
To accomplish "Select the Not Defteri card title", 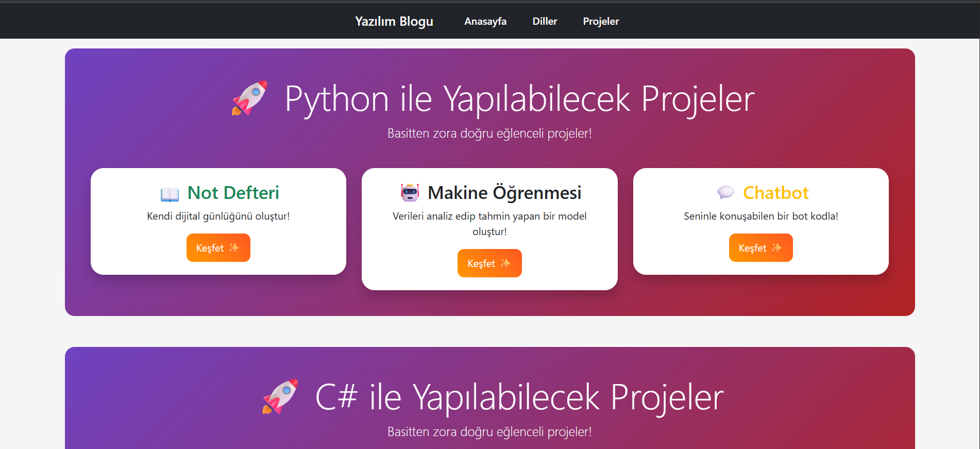I will [x=233, y=193].
